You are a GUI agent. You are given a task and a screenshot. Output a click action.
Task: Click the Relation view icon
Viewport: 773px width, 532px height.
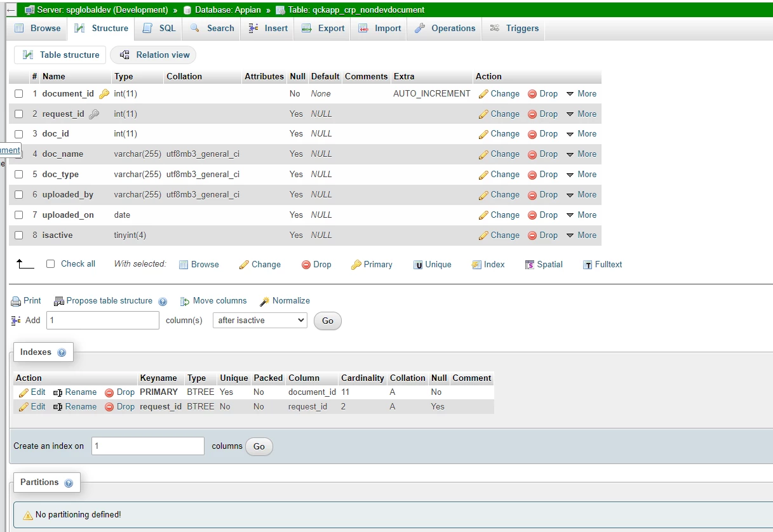[x=124, y=55]
